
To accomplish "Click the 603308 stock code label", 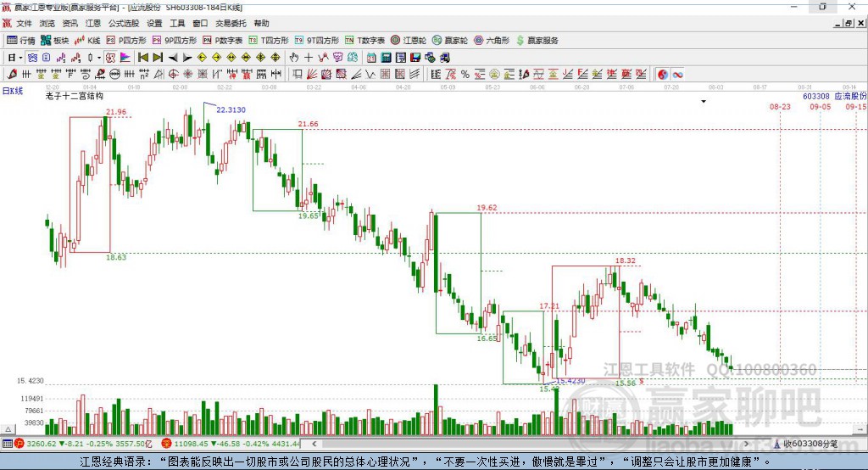I will 816,97.
